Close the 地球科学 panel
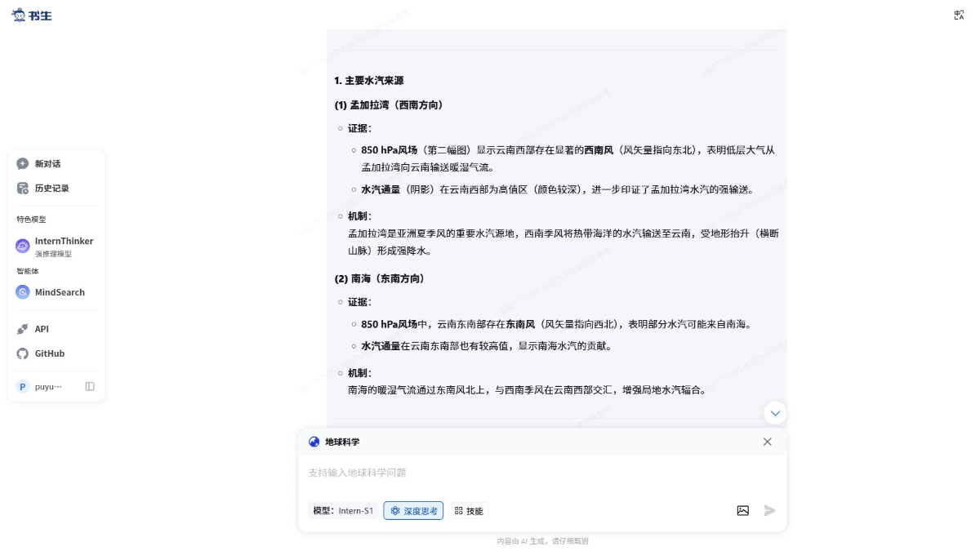 pos(767,442)
